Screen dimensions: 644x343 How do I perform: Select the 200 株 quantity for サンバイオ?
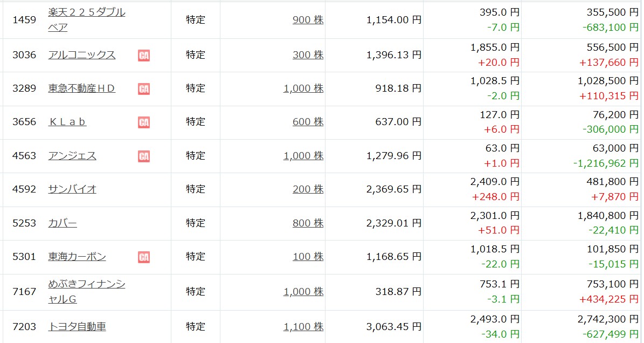pos(308,189)
